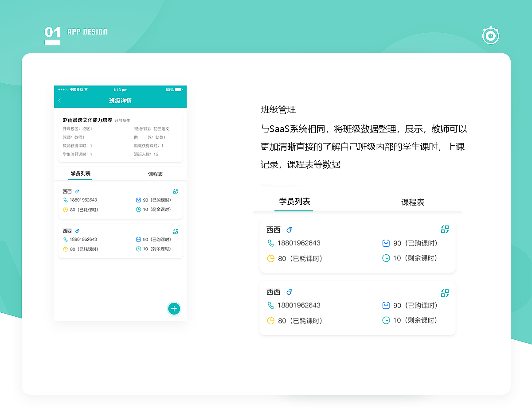
Task: Click 90（已购课时）on second enlarged card
Action: coord(415,305)
